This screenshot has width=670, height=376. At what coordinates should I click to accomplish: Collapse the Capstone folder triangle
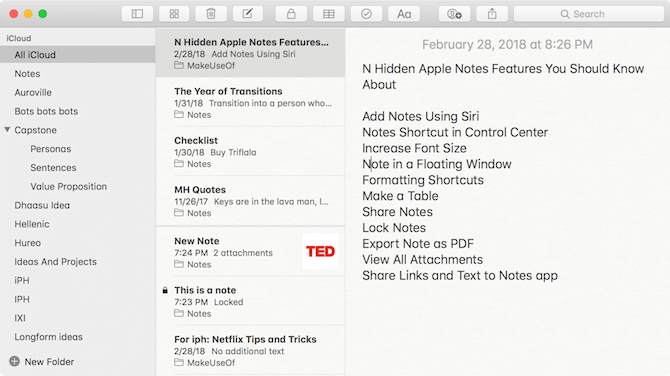[7, 129]
